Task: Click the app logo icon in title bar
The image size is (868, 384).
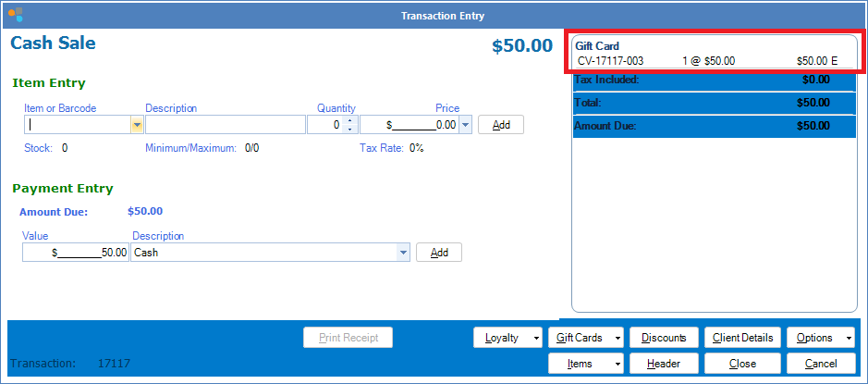Action: point(16,15)
